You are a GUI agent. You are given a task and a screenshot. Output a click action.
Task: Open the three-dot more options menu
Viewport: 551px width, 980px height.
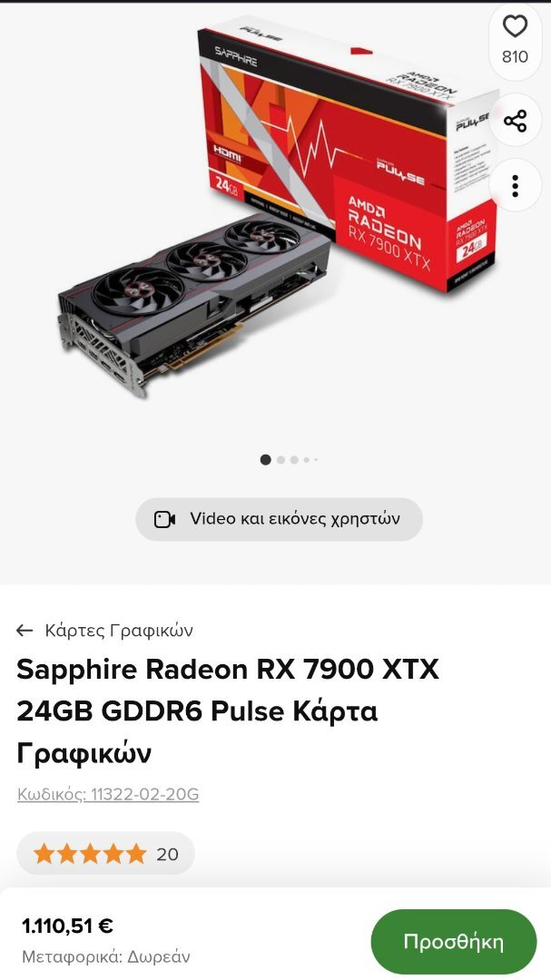click(515, 186)
